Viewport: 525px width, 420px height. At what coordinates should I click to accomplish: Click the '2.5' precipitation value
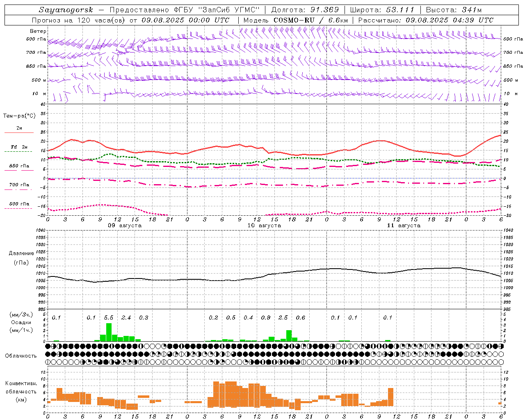pyautogui.click(x=283, y=317)
